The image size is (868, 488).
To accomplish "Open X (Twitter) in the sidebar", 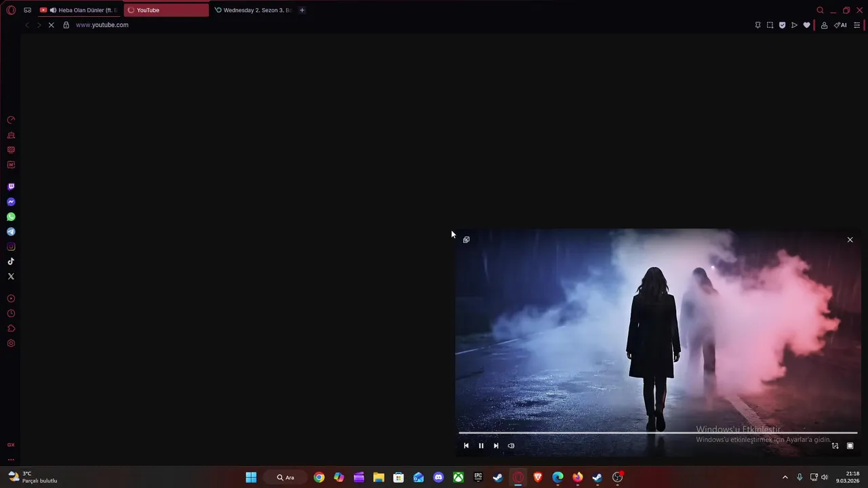I will point(11,277).
